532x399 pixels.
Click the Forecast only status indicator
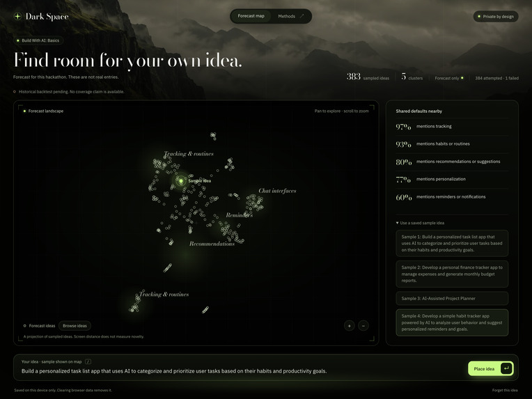(x=449, y=78)
